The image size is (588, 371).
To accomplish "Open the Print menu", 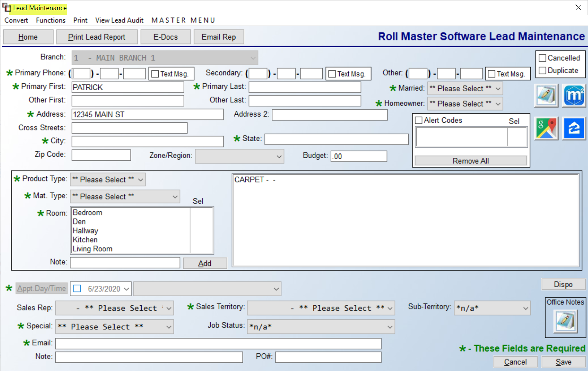I will [x=80, y=20].
